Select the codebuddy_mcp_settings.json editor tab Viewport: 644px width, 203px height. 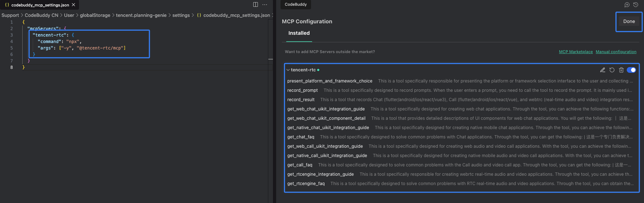click(x=40, y=5)
